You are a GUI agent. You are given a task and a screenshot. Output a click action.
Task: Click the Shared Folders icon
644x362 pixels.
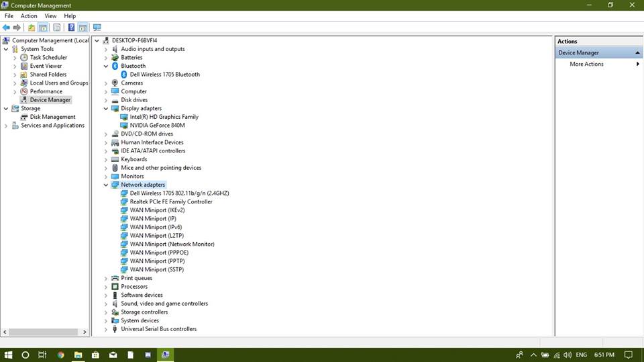click(24, 75)
